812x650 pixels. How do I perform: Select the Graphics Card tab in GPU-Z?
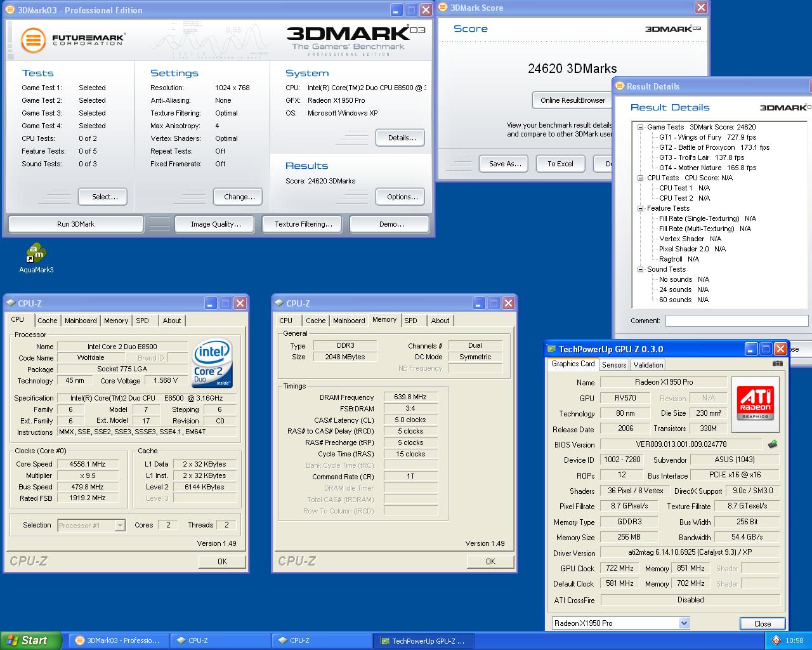pos(573,364)
